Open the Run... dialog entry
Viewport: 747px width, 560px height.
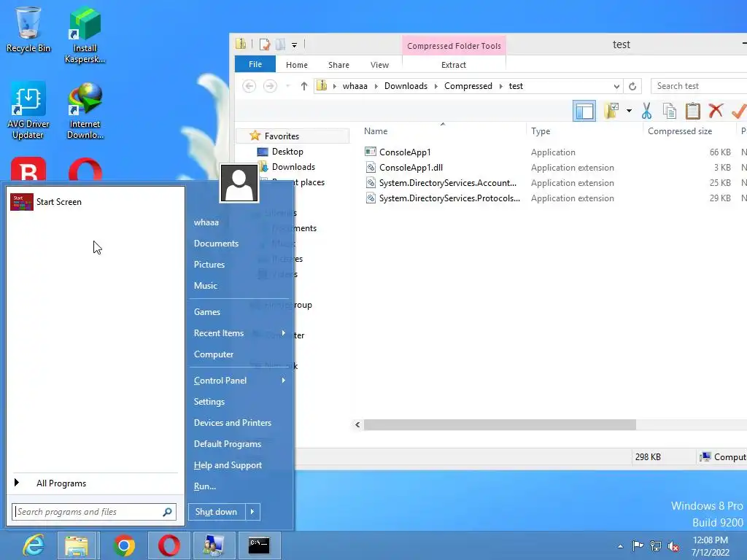point(205,486)
